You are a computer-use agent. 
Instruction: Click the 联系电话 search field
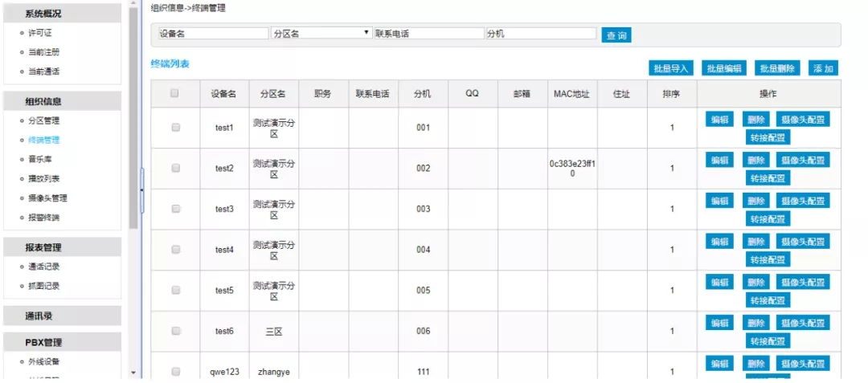click(429, 33)
